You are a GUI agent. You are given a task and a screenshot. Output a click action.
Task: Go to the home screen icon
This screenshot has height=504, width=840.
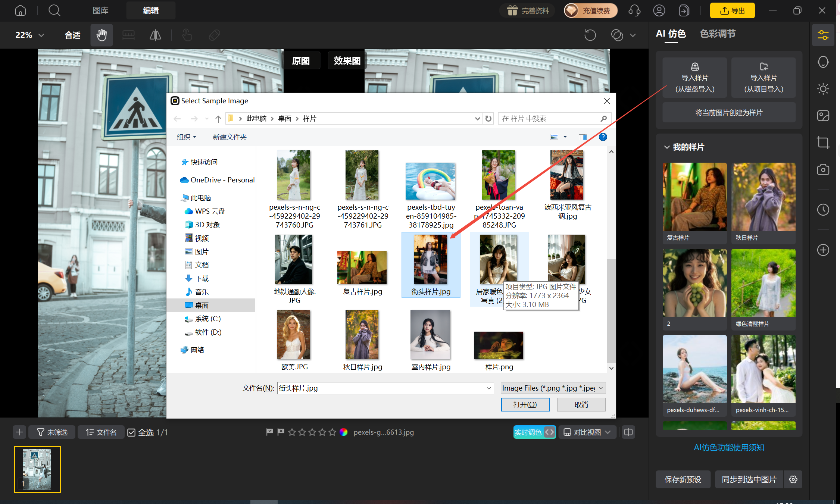[x=21, y=10]
